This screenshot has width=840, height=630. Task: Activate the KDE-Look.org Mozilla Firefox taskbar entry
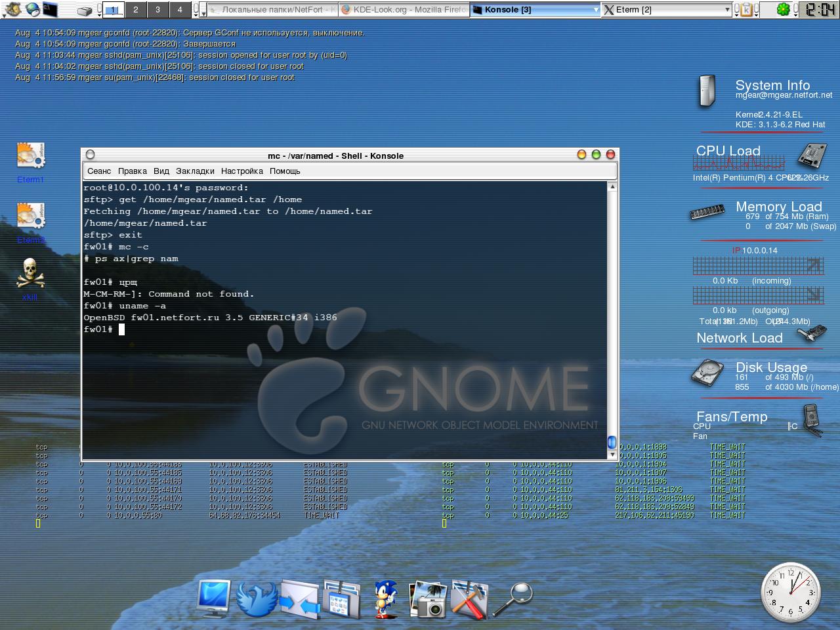coord(404,9)
